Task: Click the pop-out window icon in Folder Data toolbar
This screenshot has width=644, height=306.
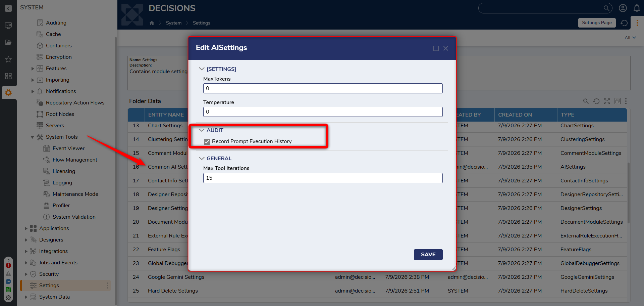Action: [x=617, y=101]
